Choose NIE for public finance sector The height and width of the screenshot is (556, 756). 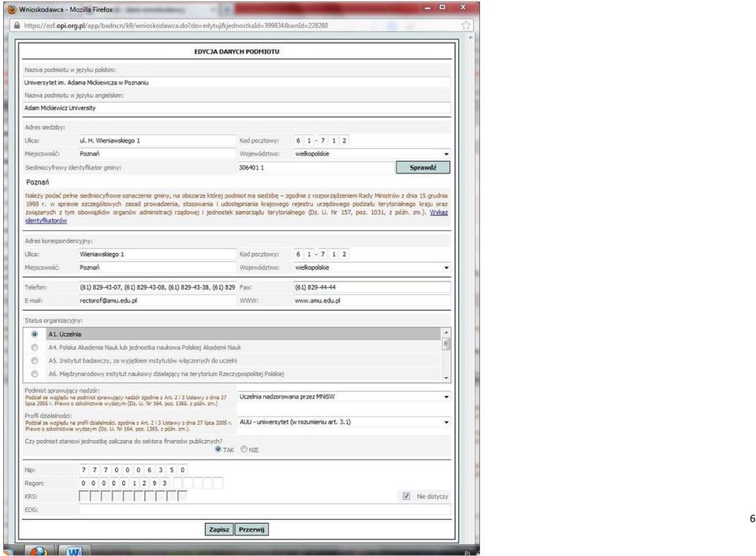pos(244,449)
